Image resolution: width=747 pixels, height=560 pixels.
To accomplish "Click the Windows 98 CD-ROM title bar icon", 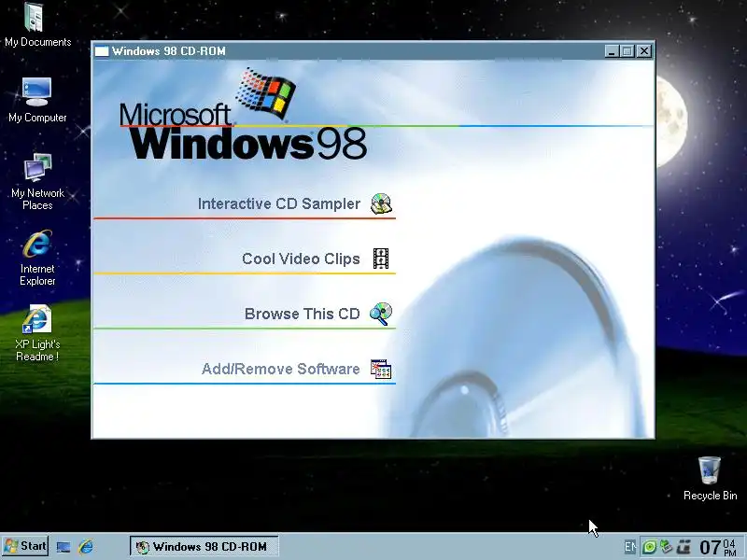I will coord(102,51).
